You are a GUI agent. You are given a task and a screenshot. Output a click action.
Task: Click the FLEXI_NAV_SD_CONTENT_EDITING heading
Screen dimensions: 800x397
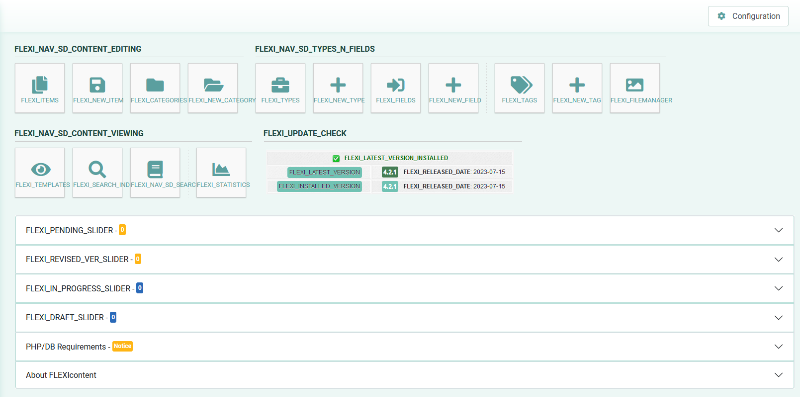coord(78,49)
